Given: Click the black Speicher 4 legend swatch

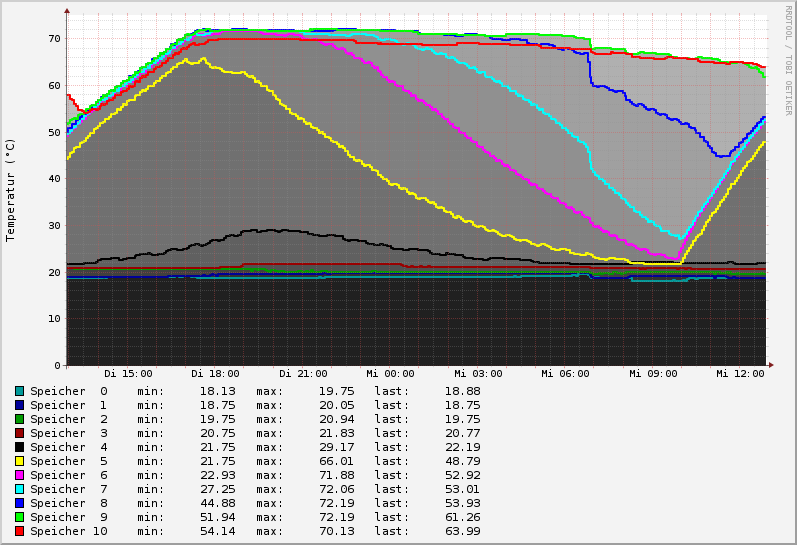Looking at the screenshot, I should pyautogui.click(x=19, y=447).
